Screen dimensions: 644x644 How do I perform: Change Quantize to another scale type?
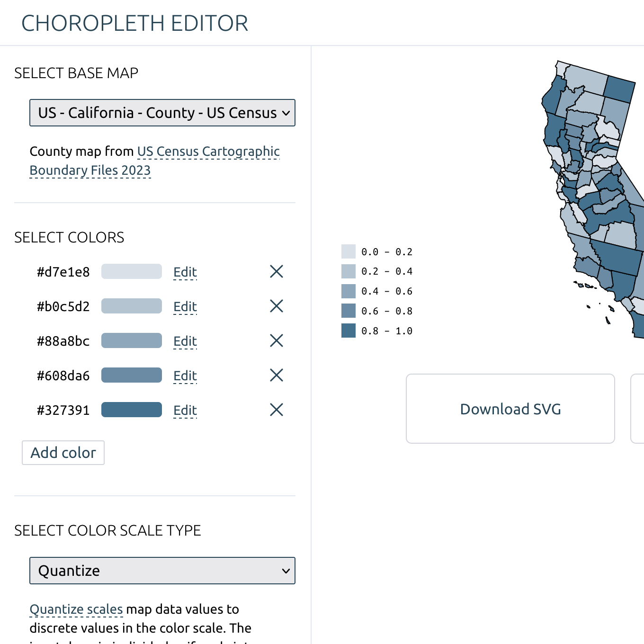click(x=162, y=571)
